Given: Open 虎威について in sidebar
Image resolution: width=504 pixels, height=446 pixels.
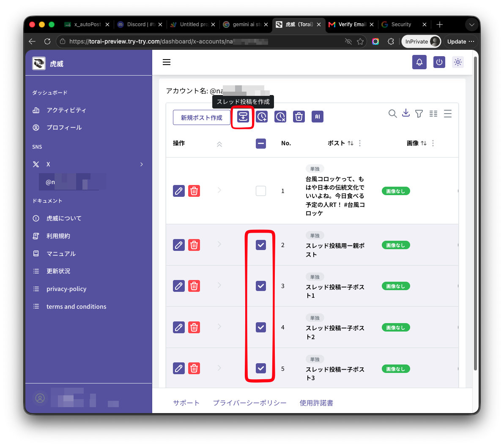Looking at the screenshot, I should (64, 218).
